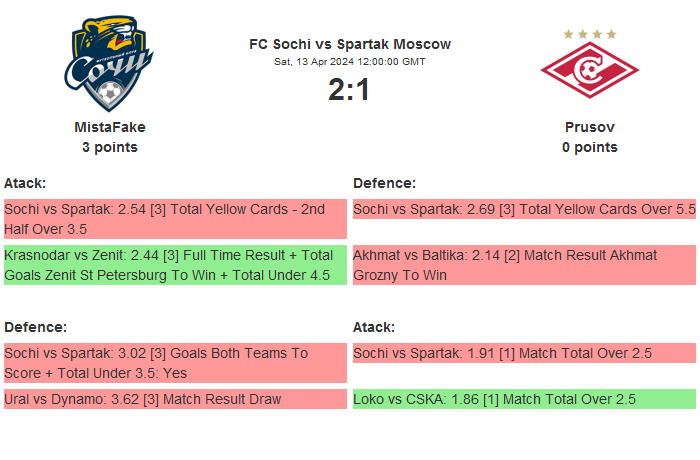Click MistaFake's Atack section heading
The height and width of the screenshot is (460, 700).
coord(25,183)
